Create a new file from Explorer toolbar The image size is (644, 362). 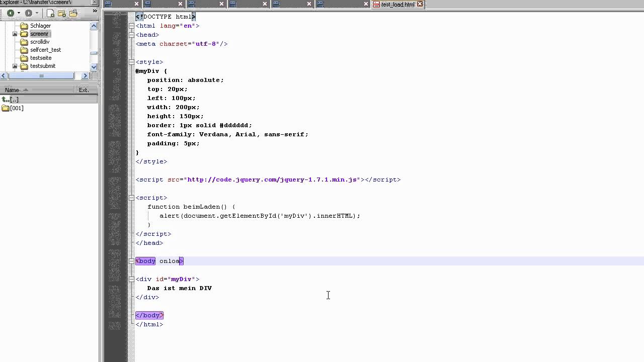pyautogui.click(x=51, y=13)
